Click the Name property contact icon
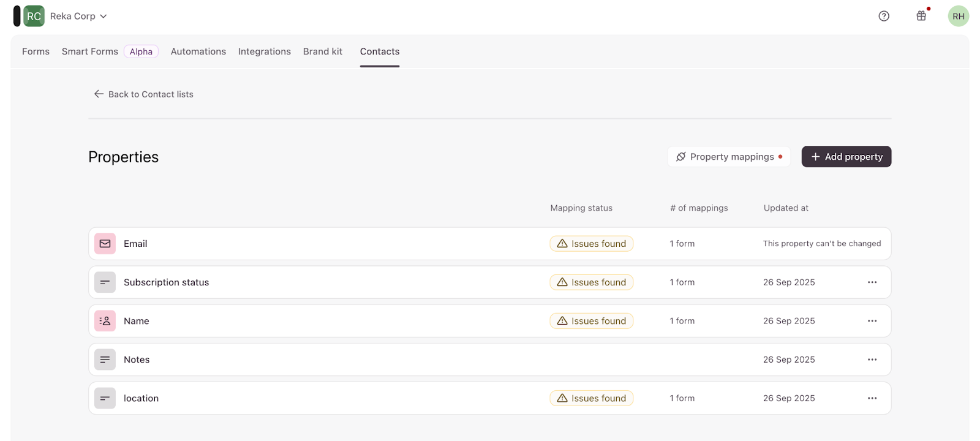Viewport: 980px width, 441px height. click(105, 321)
